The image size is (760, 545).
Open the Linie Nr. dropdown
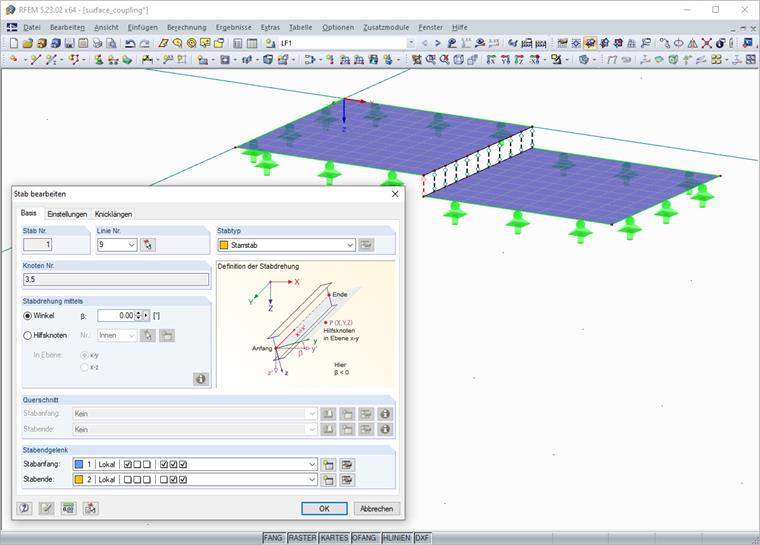tap(132, 245)
